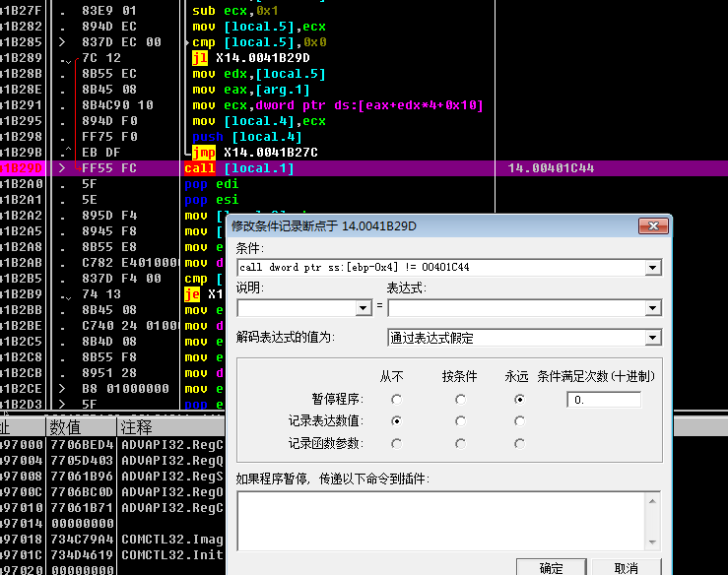The height and width of the screenshot is (575, 728).
Task: Select the mov edx,[local.5] instruction
Action: pyautogui.click(x=259, y=74)
